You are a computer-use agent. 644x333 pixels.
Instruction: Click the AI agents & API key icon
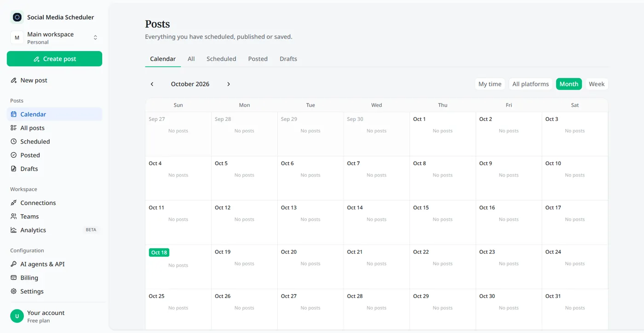14,264
